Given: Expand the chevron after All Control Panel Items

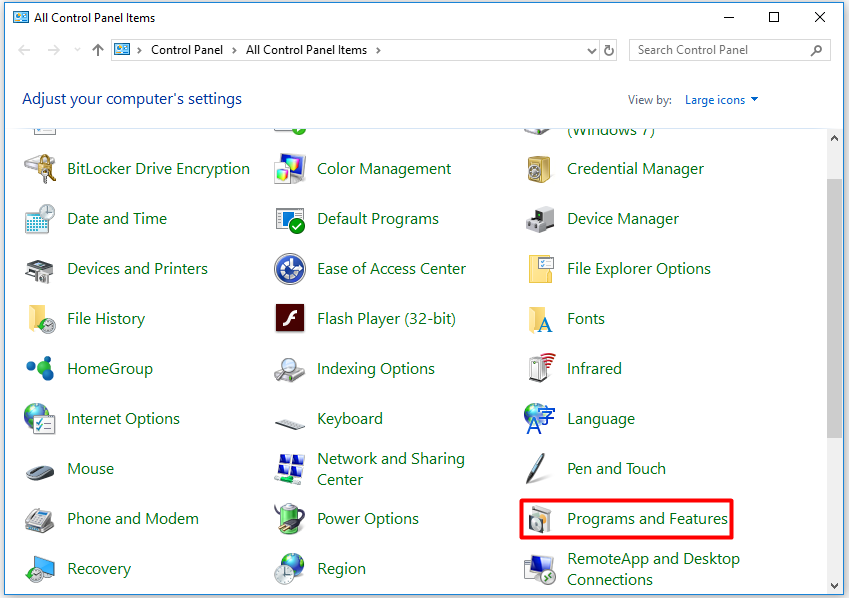Looking at the screenshot, I should 378,50.
